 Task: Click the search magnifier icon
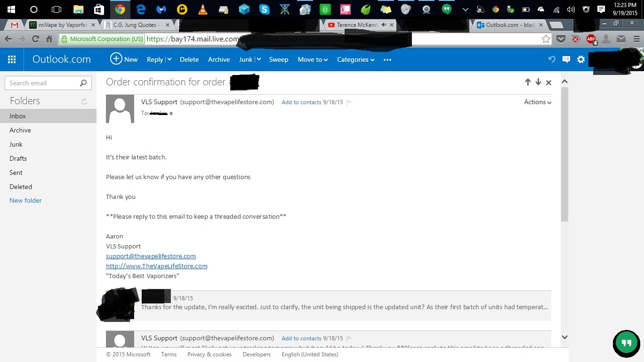(x=83, y=83)
